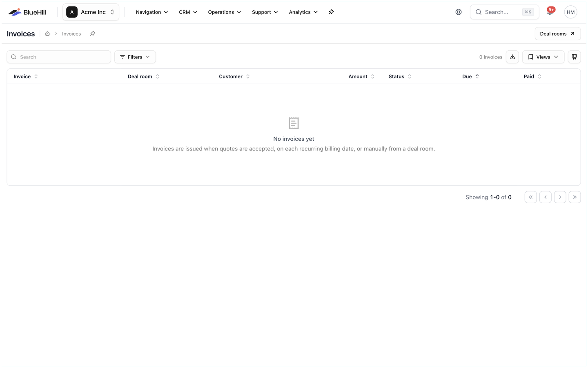This screenshot has height=368, width=588.
Task: Sort by the Deal room column
Action: [144, 76]
